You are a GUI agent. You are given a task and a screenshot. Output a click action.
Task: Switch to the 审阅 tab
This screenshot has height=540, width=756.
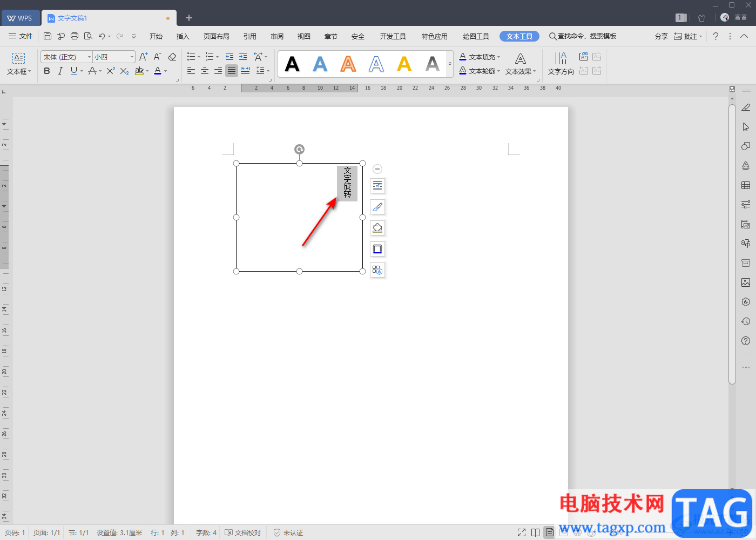coord(277,36)
